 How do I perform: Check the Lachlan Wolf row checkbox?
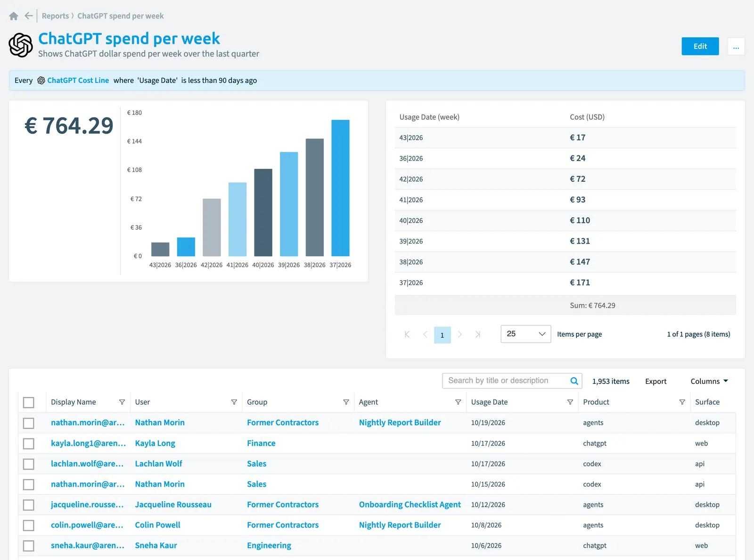pyautogui.click(x=29, y=464)
